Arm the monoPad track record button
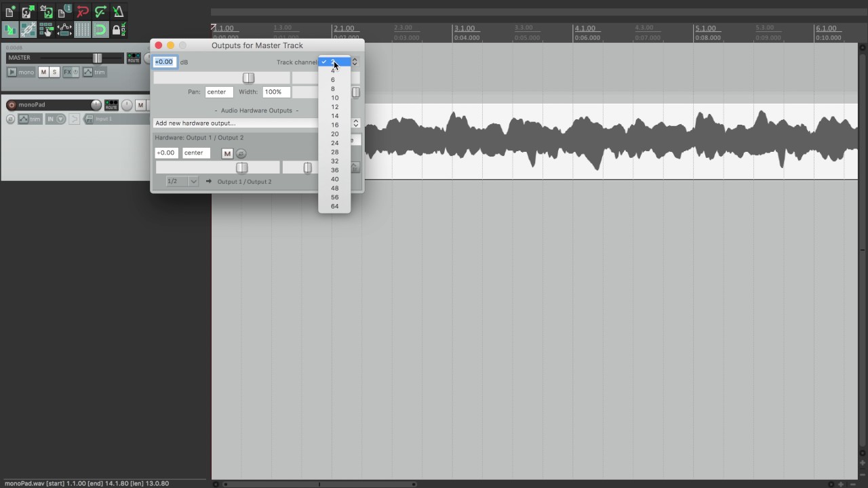This screenshot has height=488, width=868. coord(12,105)
